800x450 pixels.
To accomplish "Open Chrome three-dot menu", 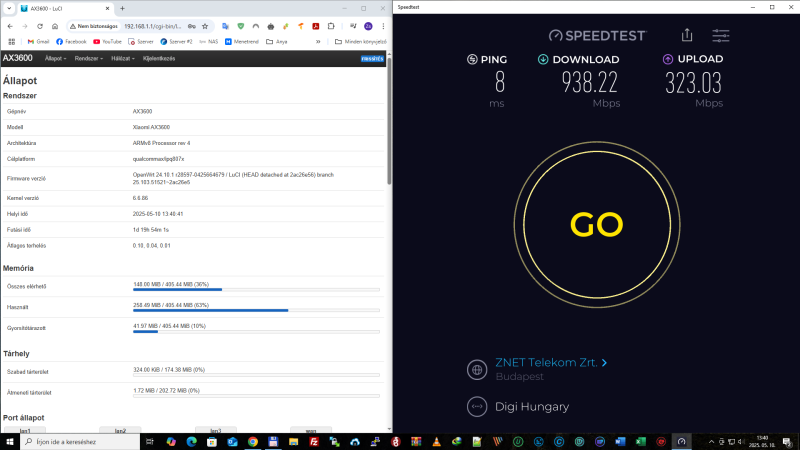I will [383, 27].
